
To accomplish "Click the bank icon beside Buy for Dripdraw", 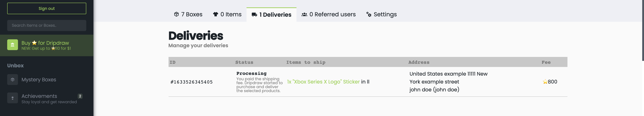I will click(x=13, y=45).
